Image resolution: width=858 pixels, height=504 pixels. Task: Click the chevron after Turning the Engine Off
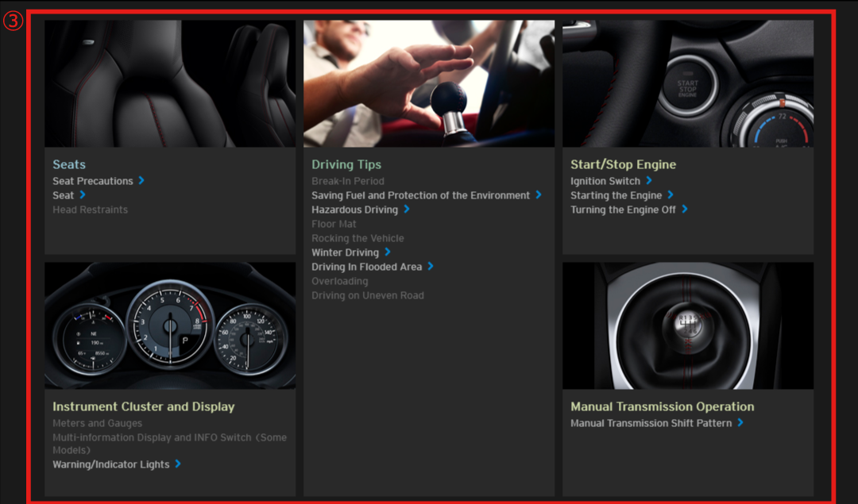[684, 210]
